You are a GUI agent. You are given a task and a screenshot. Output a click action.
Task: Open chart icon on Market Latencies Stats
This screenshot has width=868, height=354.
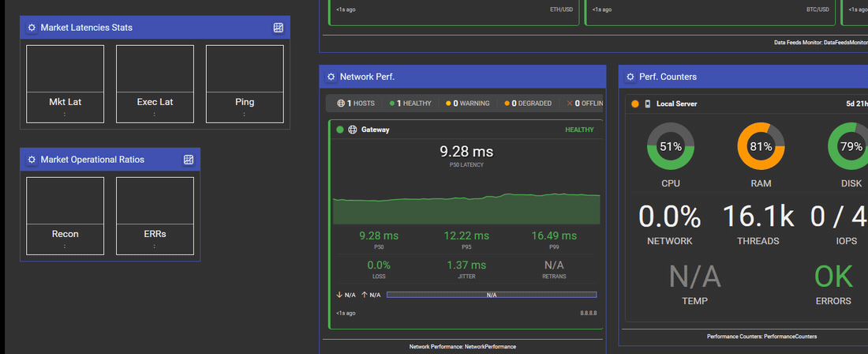279,28
